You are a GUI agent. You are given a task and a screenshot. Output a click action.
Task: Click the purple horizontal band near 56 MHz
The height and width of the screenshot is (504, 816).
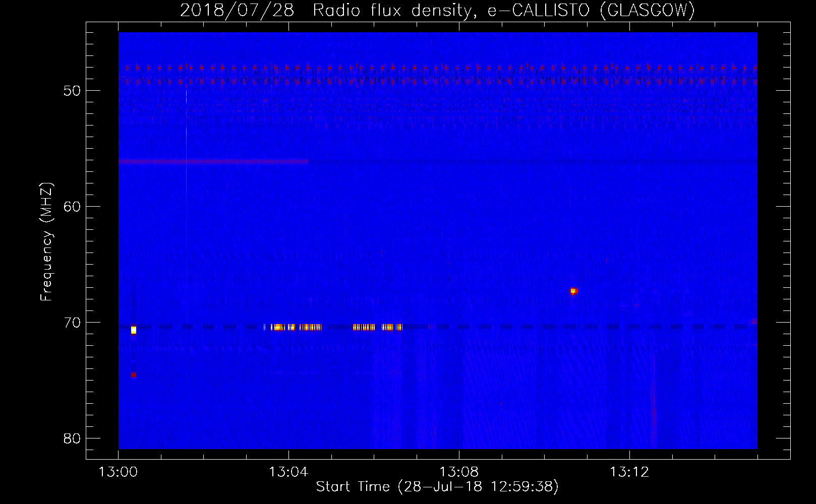pyautogui.click(x=213, y=162)
